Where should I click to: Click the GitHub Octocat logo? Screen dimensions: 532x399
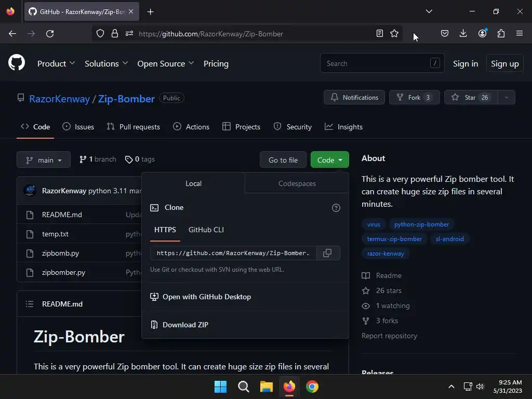[x=16, y=63]
